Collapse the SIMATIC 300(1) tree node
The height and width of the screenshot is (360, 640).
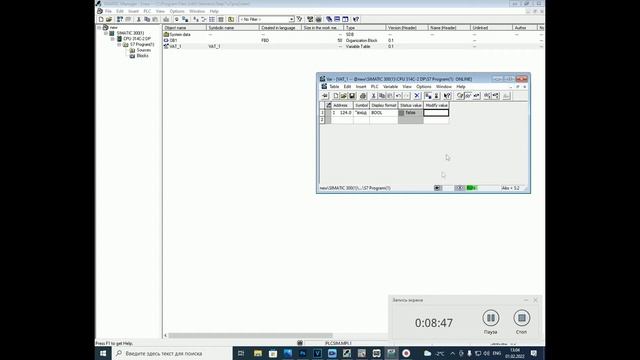pos(106,33)
